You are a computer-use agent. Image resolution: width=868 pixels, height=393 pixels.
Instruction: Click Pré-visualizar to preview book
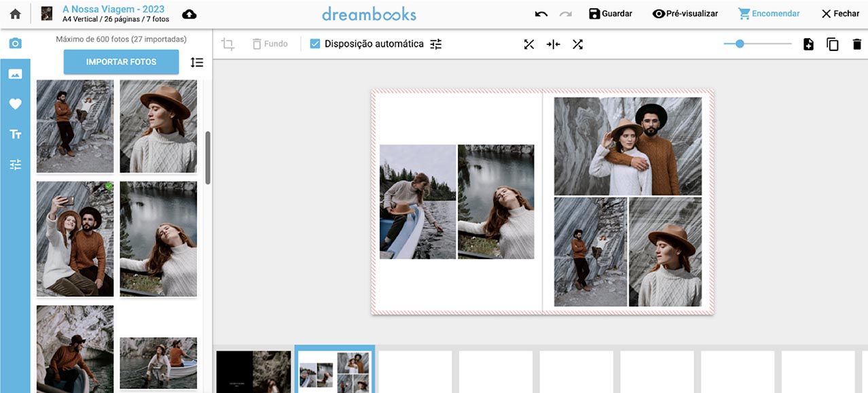tap(685, 14)
